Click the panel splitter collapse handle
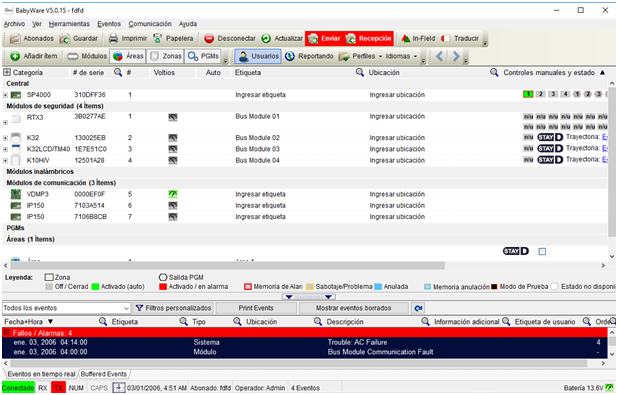This screenshot has height=395, width=618. pyautogui.click(x=309, y=297)
